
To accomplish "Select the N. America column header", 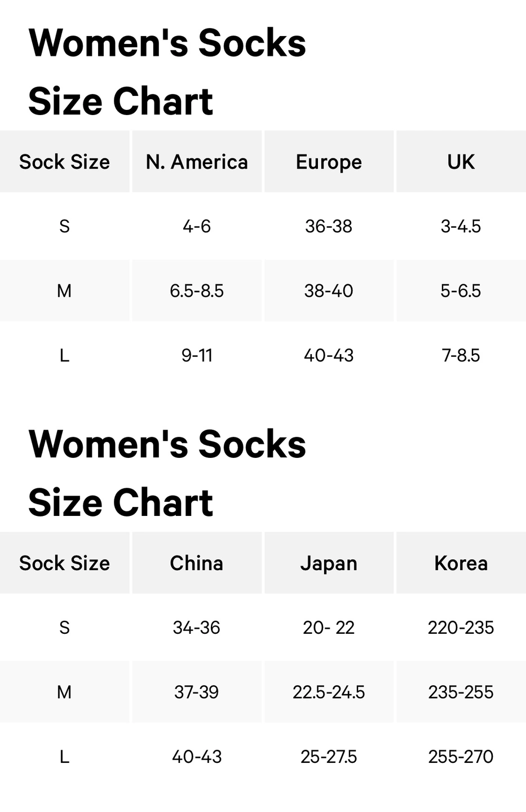I will point(197,162).
